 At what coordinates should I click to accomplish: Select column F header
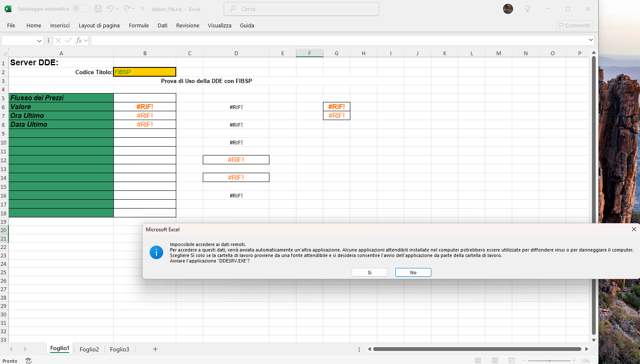tap(309, 53)
